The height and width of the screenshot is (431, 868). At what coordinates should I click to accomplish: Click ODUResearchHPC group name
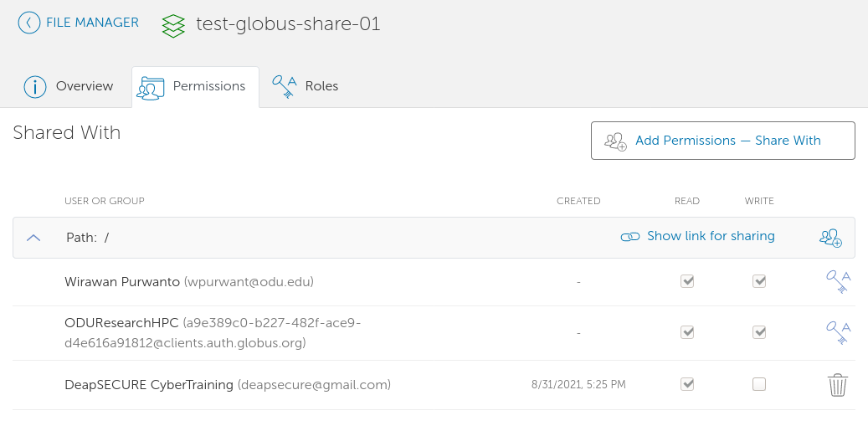click(x=121, y=322)
